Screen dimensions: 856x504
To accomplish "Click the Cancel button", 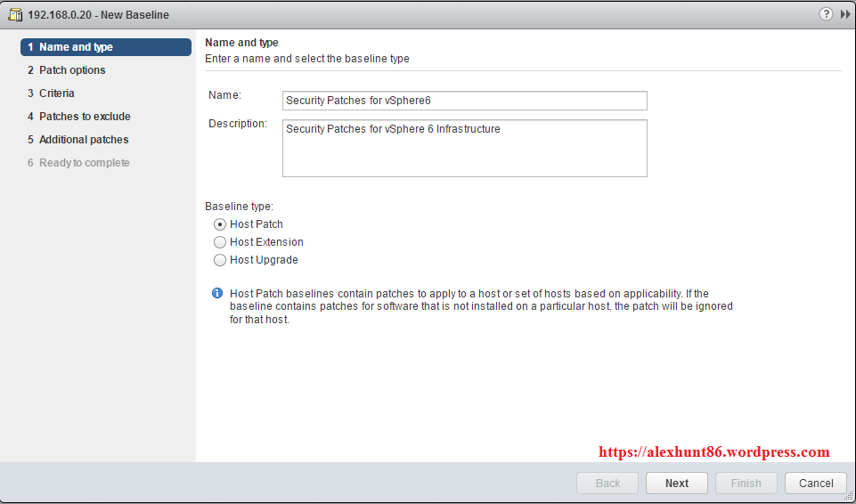I will (x=816, y=484).
